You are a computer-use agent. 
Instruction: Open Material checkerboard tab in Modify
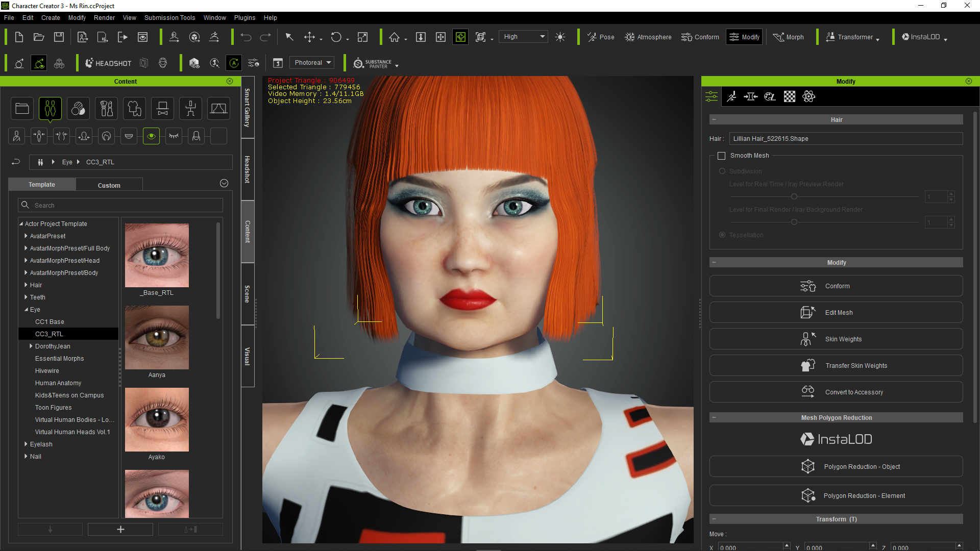pos(789,96)
